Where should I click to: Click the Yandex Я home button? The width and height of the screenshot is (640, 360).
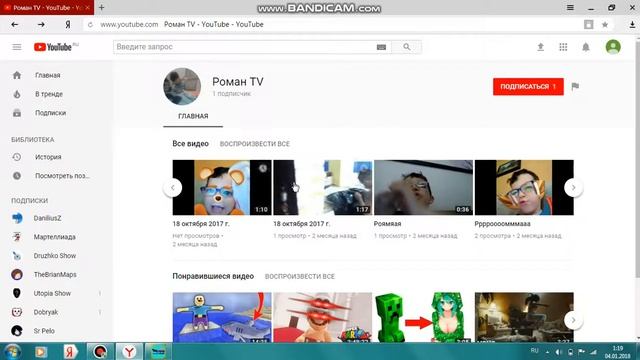tap(68, 24)
